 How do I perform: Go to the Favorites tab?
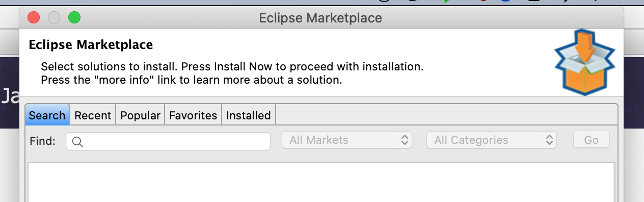click(x=193, y=115)
